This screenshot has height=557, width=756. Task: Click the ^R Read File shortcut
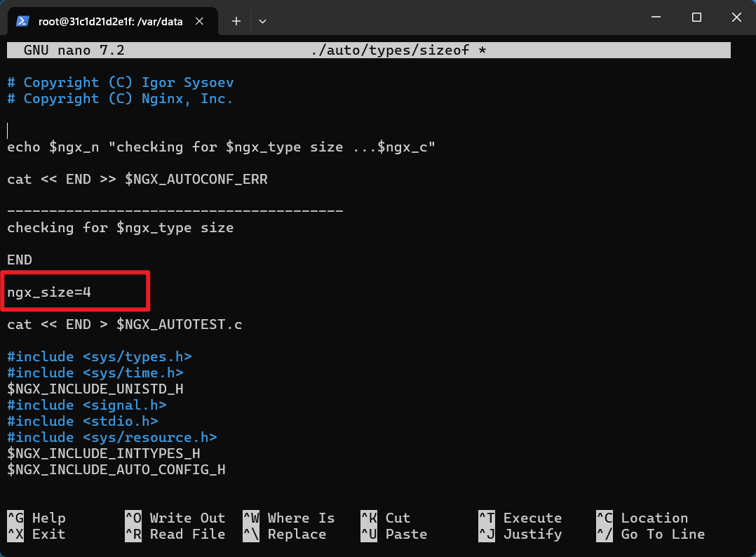point(175,534)
